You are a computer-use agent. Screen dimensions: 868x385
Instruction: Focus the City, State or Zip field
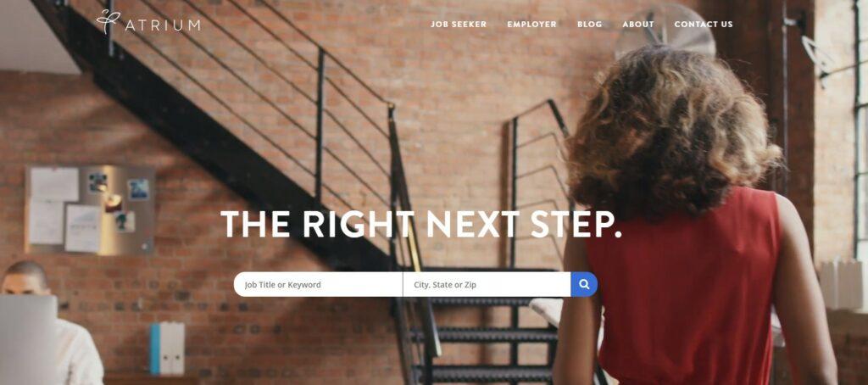(x=487, y=284)
